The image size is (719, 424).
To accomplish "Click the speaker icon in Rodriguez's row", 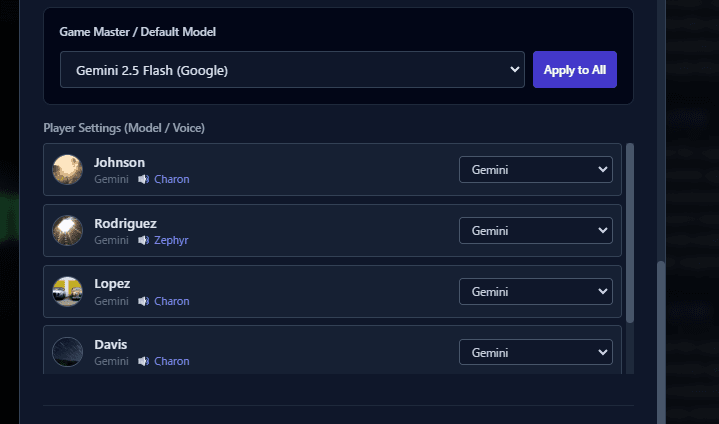I will click(x=144, y=241).
